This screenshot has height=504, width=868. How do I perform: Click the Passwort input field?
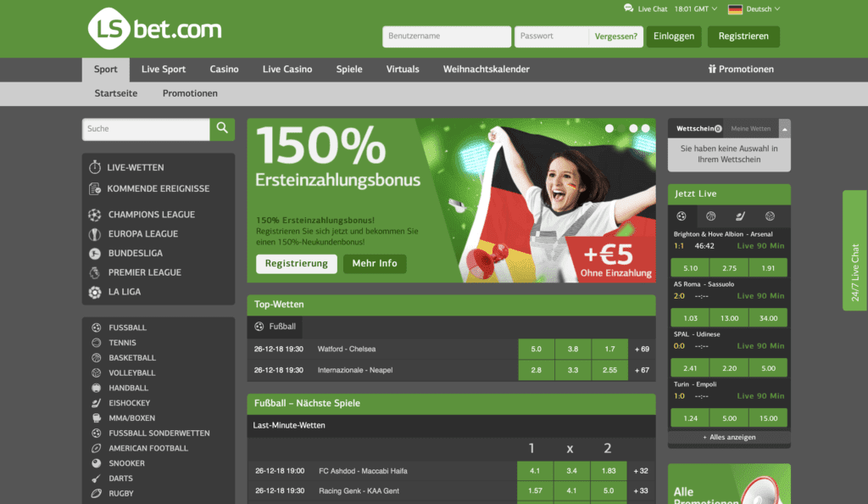coord(551,36)
